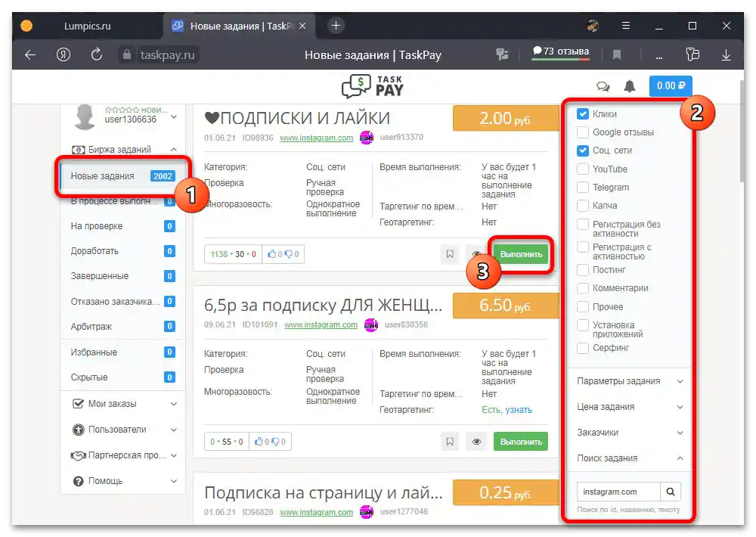The image size is (756, 537).
Task: Open the browser new tab plus button
Action: 336,26
